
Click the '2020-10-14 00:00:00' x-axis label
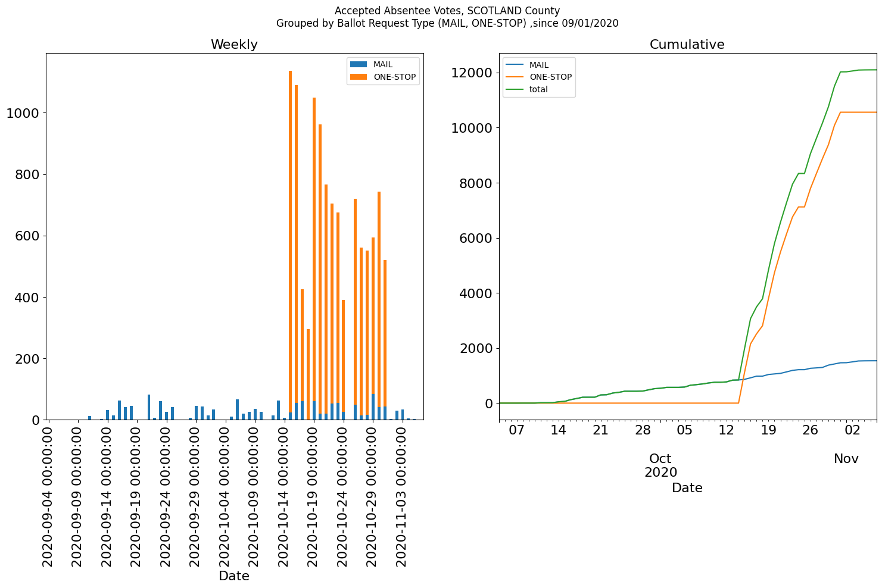click(x=284, y=495)
